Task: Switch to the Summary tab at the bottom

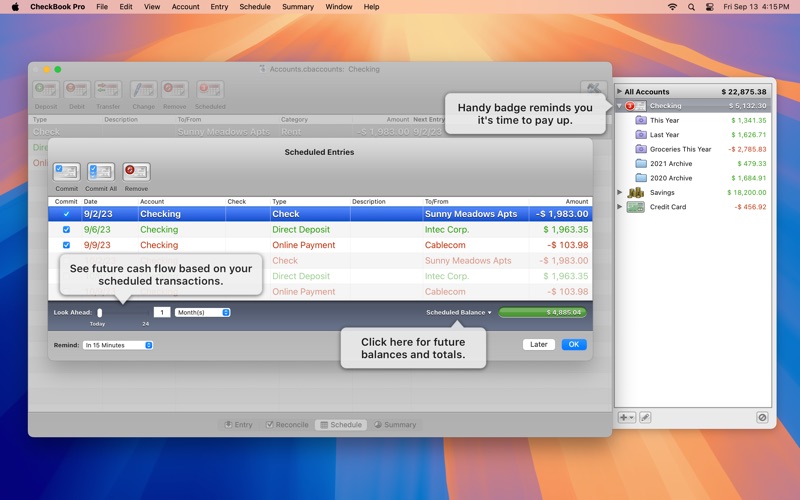Action: coord(395,424)
